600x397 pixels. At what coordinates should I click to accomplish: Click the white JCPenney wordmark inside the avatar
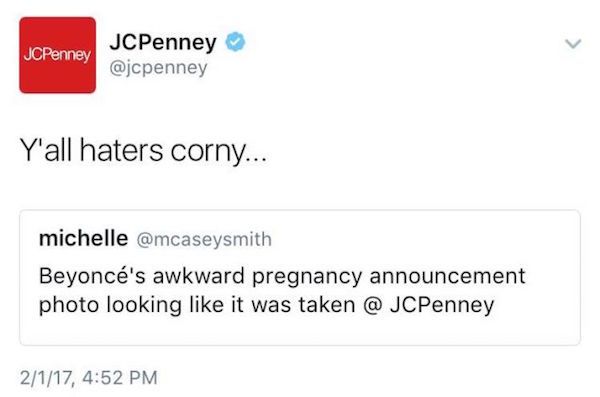tap(57, 55)
